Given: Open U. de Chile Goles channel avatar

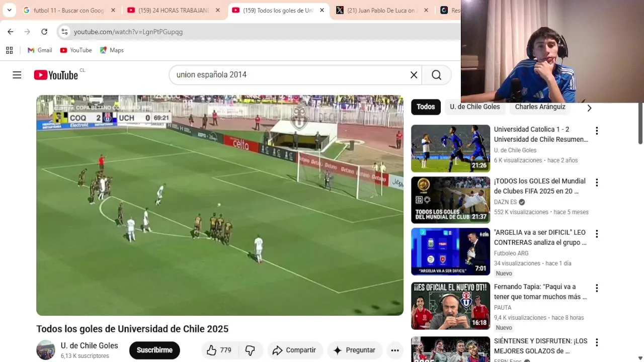Looking at the screenshot, I should [x=46, y=350].
